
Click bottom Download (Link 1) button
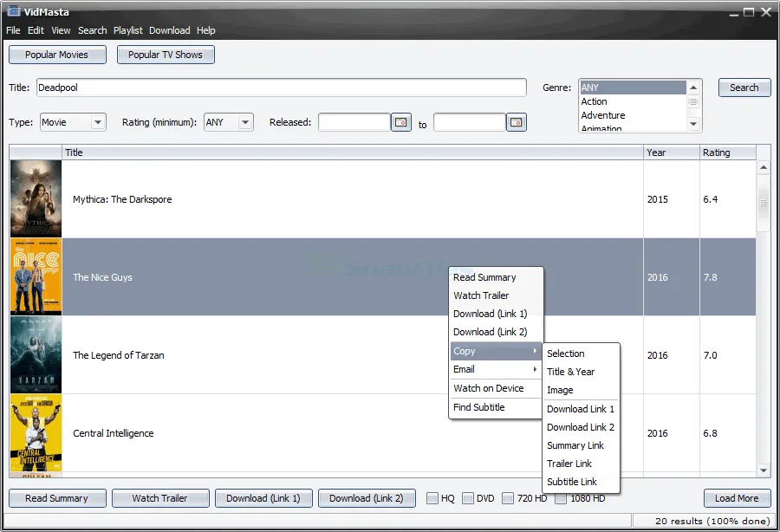coord(263,498)
